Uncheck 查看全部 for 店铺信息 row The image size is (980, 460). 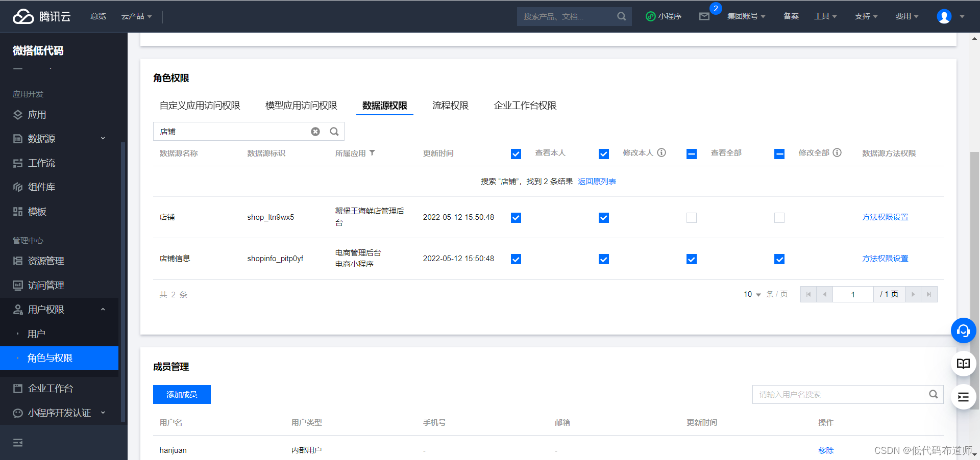(x=692, y=259)
